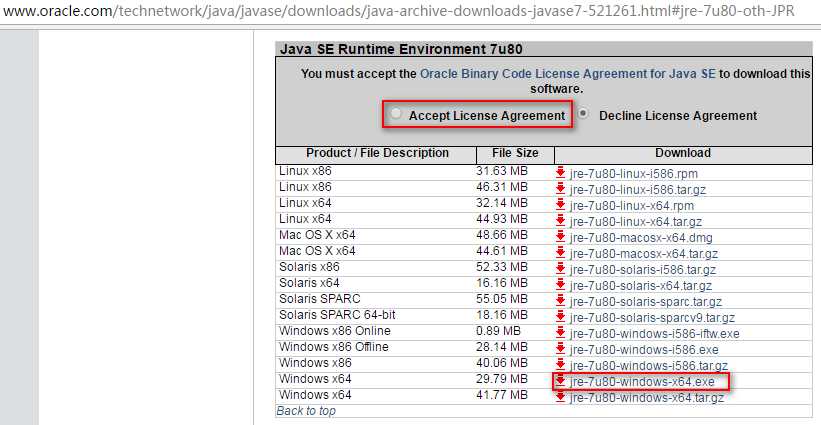Click download arrow for jre-7u80-macosx-x64.tar.gz
Screen dimensions: 821x425
(560, 253)
